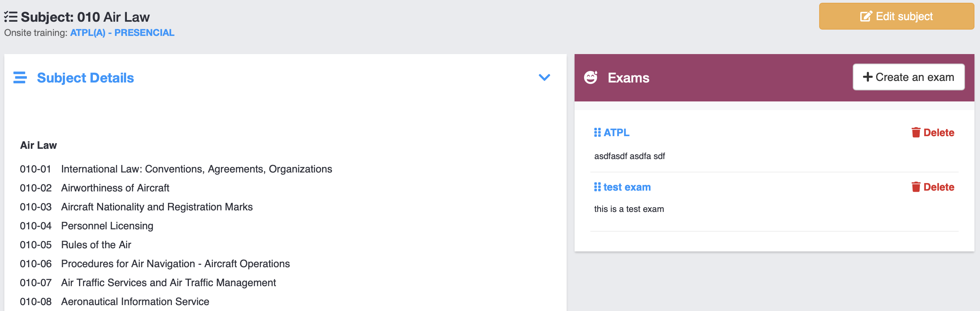Collapse the Subject Details panel chevron
980x311 pixels.
click(545, 77)
